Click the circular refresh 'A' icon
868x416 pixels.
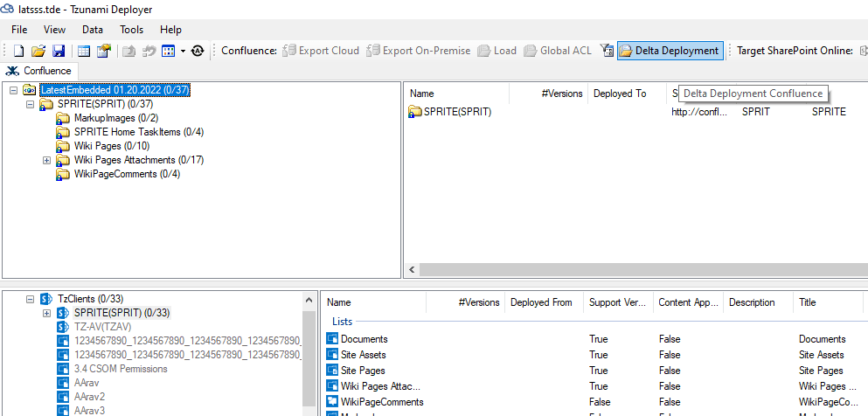(197, 51)
